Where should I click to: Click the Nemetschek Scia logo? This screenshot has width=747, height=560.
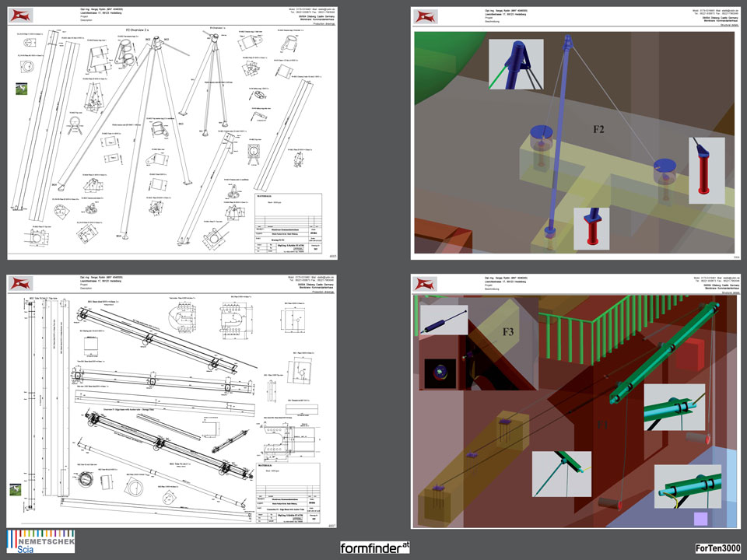click(x=42, y=541)
